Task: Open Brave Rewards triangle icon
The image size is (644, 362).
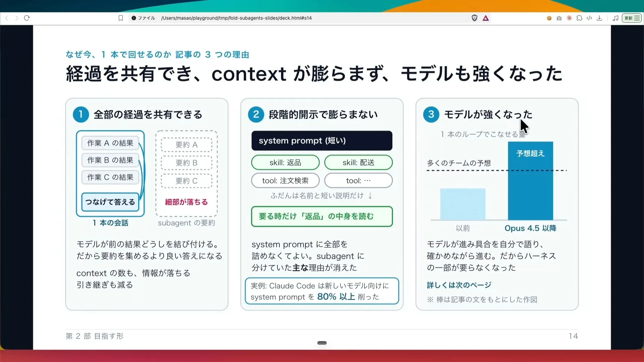Action: pyautogui.click(x=486, y=18)
